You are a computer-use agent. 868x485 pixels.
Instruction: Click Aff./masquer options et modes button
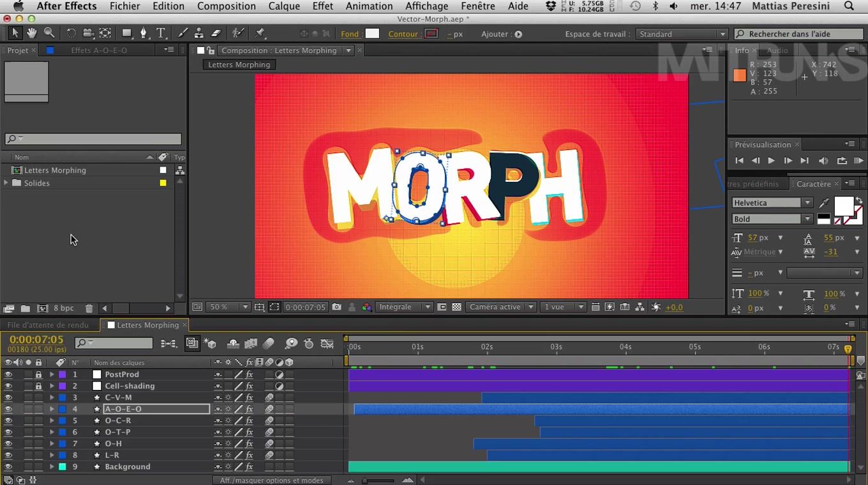pyautogui.click(x=271, y=481)
